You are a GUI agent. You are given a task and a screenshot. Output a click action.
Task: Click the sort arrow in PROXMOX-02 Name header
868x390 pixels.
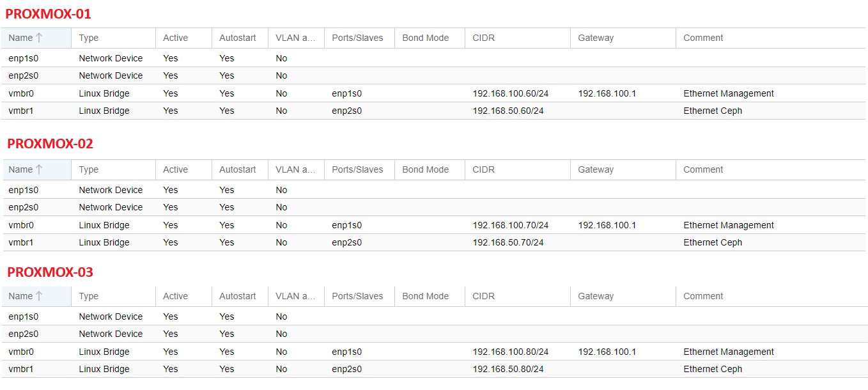[39, 169]
